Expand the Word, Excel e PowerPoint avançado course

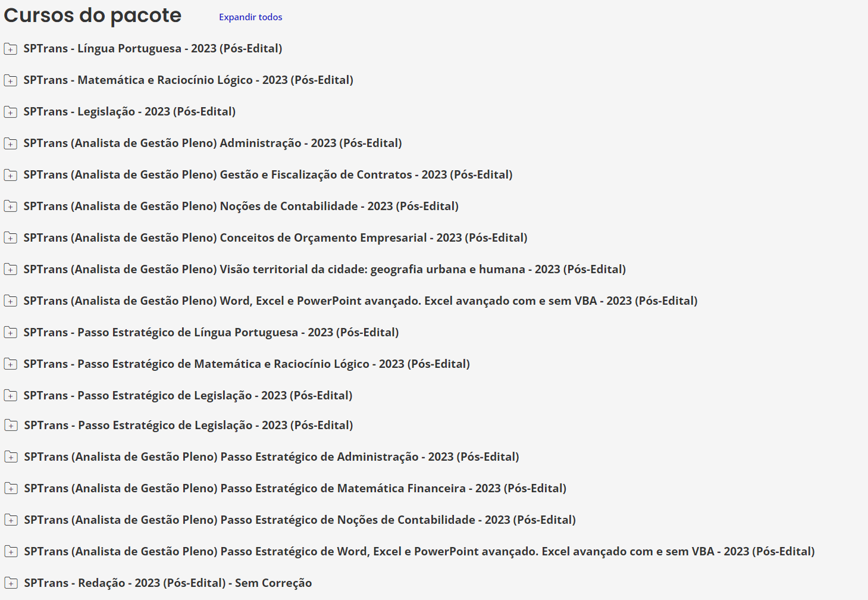click(11, 301)
